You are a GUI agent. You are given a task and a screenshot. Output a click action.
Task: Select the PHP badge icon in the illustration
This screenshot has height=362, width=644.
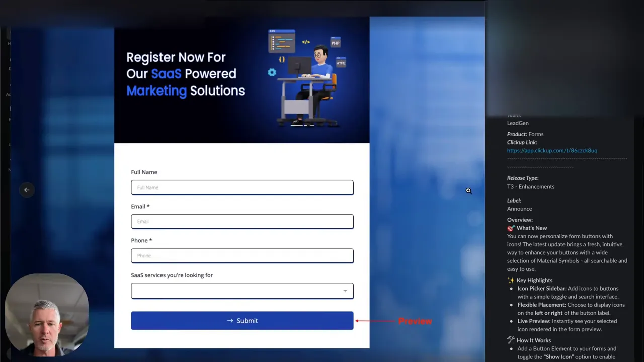(x=335, y=43)
